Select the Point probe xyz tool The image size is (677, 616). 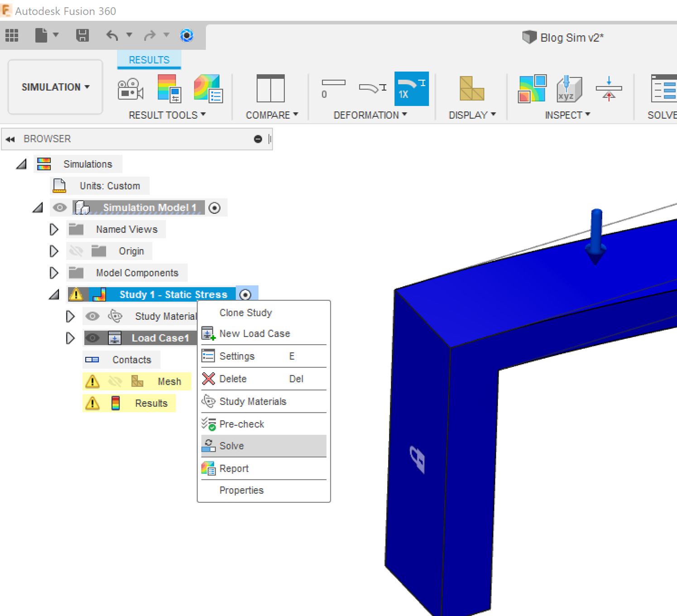pos(568,89)
